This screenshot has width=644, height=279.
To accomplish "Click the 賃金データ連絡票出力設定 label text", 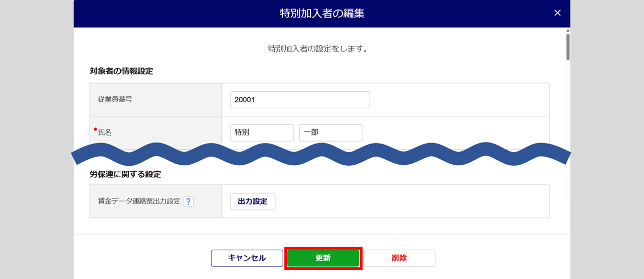I will tap(139, 201).
